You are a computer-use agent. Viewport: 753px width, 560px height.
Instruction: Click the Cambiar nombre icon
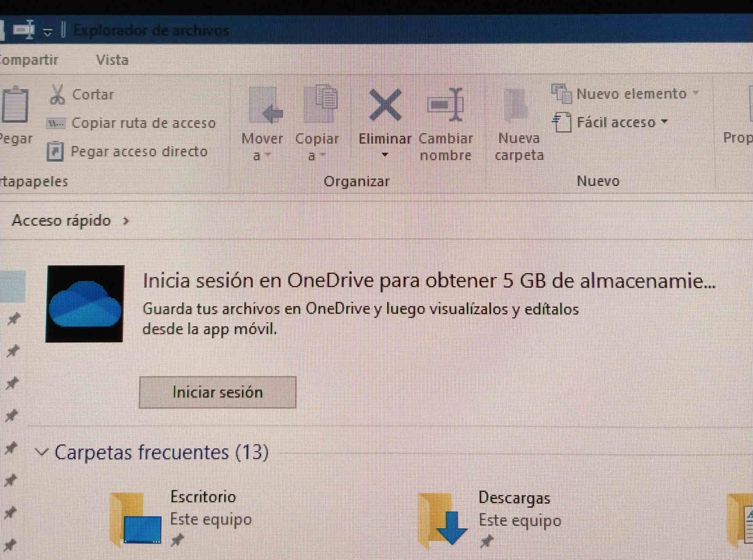(x=445, y=105)
